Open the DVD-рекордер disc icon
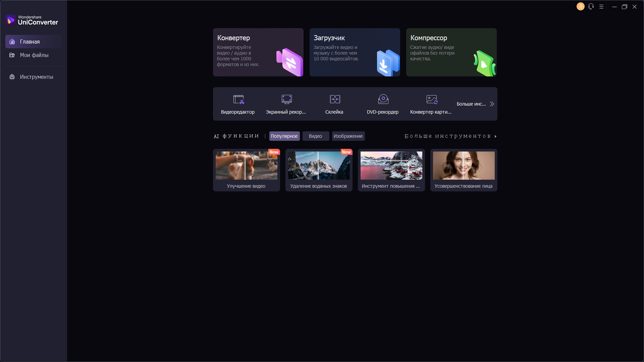Viewport: 644px width, 362px height. point(383,99)
